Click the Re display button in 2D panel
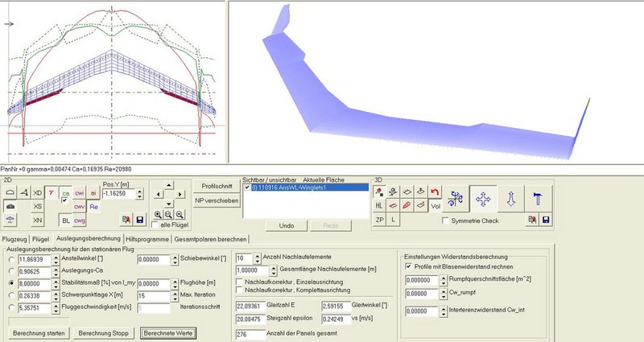Screen dimensions: 644x342 tap(94, 206)
